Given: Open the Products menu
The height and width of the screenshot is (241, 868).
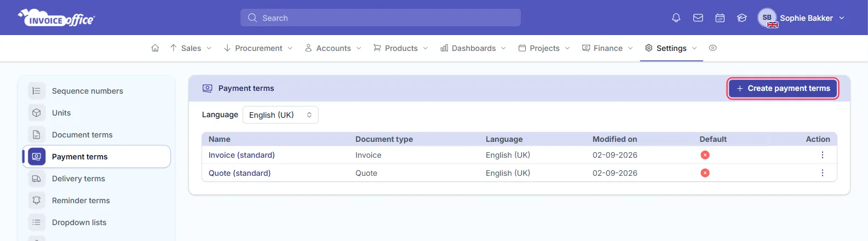Looking at the screenshot, I should (400, 48).
